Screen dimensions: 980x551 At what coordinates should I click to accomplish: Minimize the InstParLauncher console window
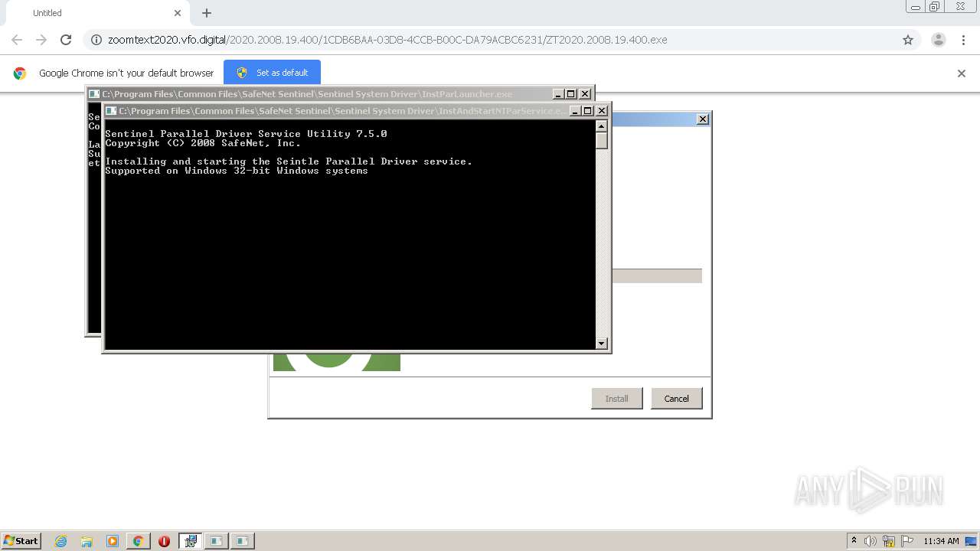coord(557,94)
